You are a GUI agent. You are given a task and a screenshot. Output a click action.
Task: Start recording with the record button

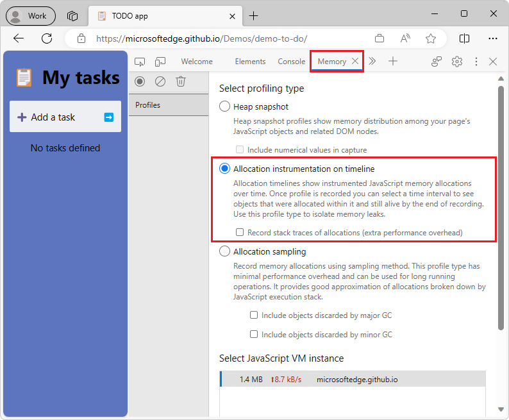pos(140,81)
